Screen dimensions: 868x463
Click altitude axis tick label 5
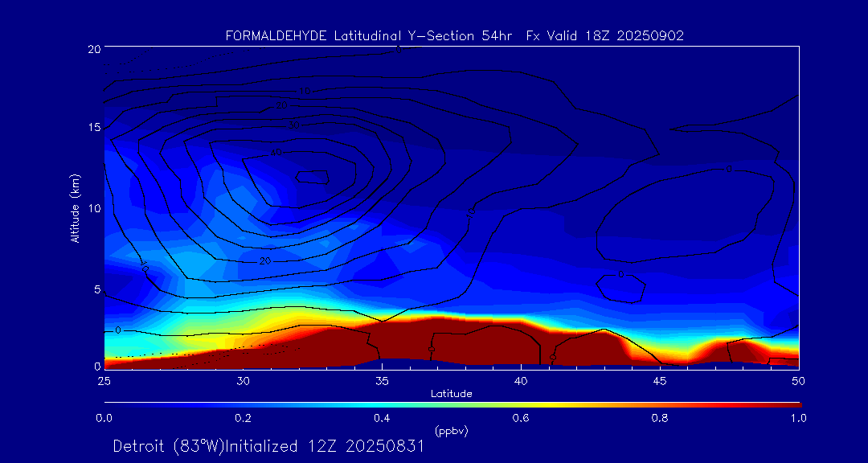pos(97,289)
